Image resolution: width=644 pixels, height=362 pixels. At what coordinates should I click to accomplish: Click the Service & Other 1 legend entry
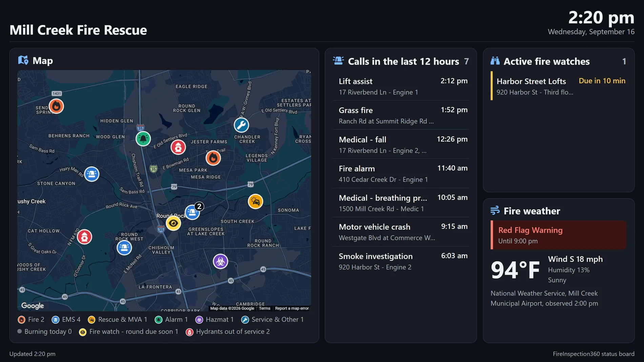click(273, 320)
